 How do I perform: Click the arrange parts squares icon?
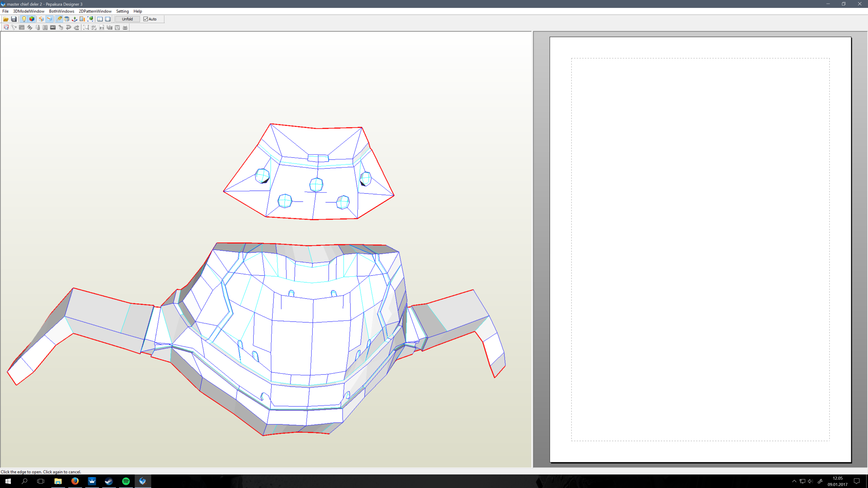[x=94, y=28]
